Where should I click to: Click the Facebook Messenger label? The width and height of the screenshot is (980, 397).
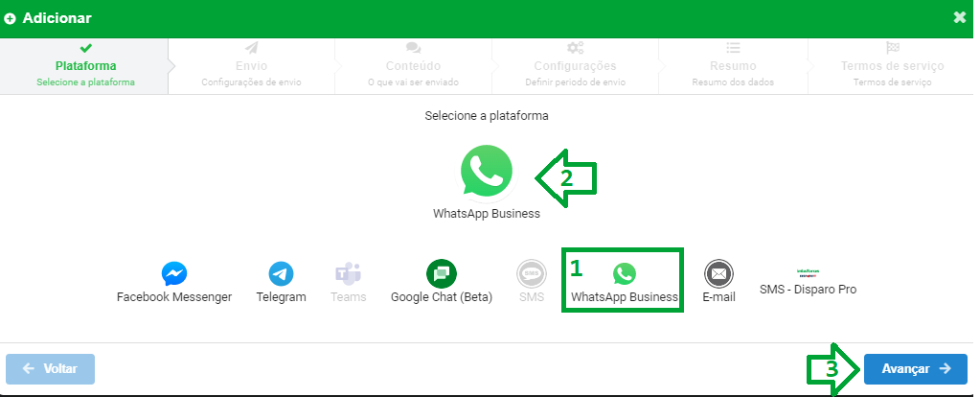pyautogui.click(x=174, y=297)
